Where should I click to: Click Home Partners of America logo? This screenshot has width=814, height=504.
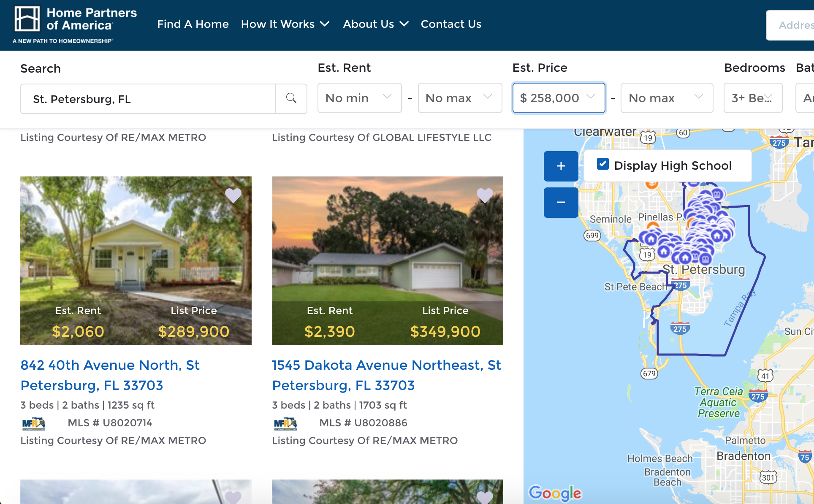tap(75, 24)
